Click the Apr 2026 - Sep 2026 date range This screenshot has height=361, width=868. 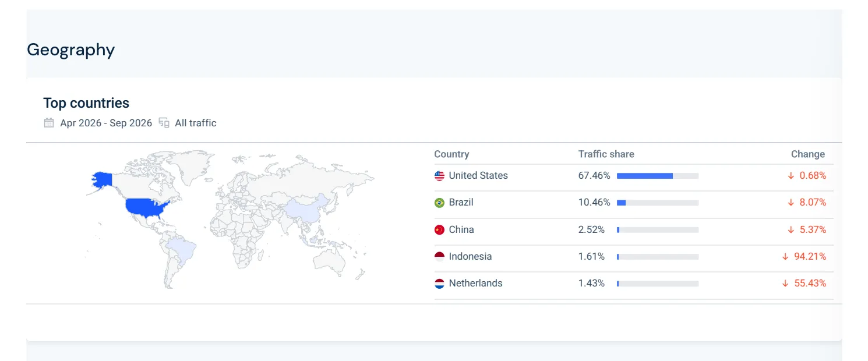point(106,123)
